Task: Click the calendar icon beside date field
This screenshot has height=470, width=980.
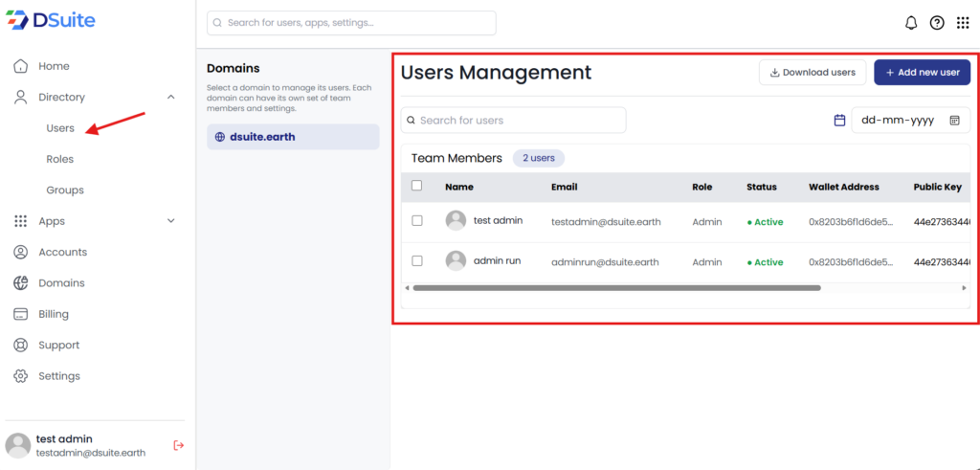Action: pyautogui.click(x=839, y=121)
